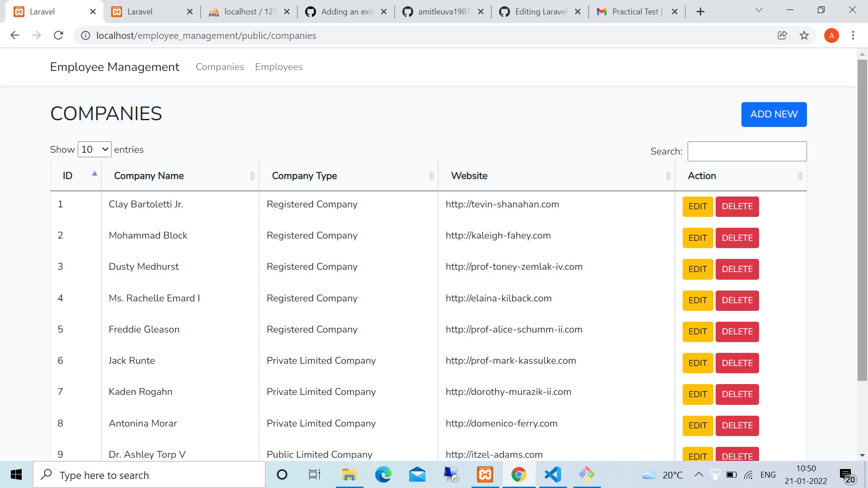Go back to previous page

point(15,35)
